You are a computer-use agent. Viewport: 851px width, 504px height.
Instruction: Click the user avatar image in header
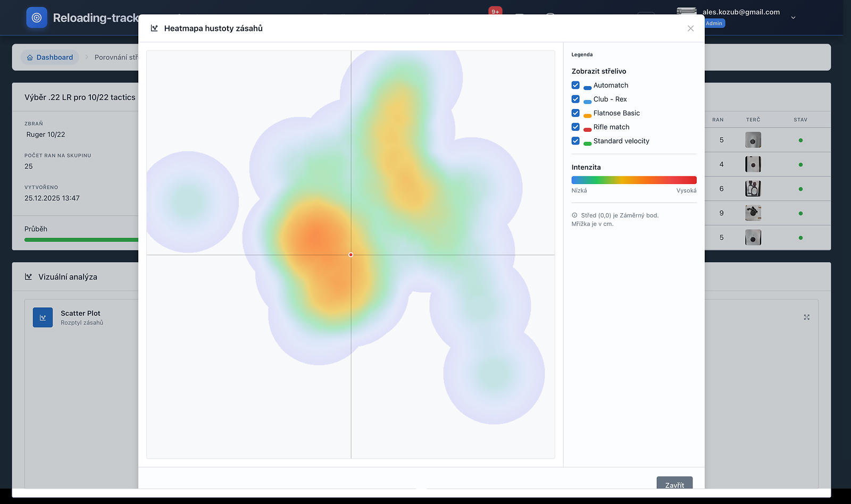coord(687,12)
